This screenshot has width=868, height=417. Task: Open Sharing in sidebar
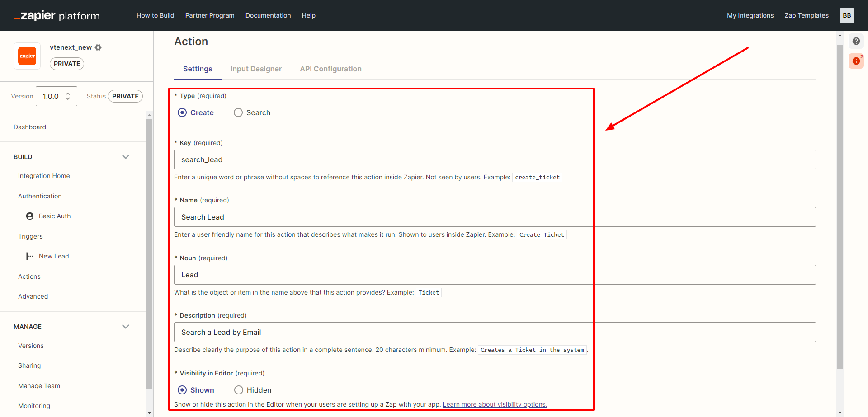click(x=29, y=365)
